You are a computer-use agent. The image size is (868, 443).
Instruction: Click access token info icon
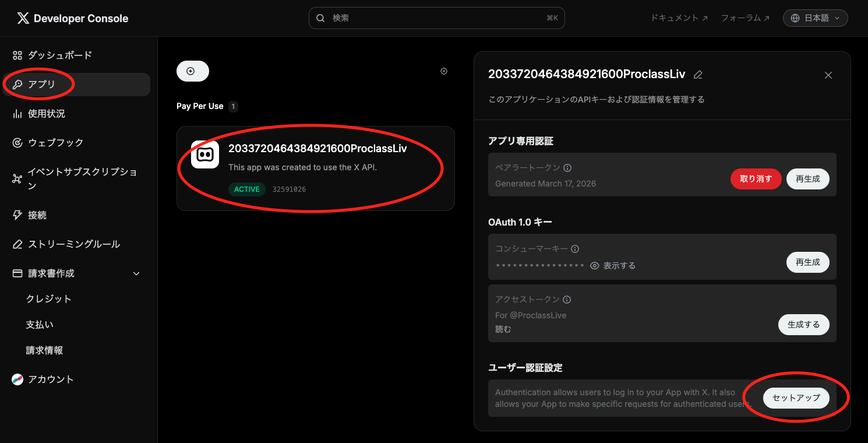pyautogui.click(x=567, y=300)
